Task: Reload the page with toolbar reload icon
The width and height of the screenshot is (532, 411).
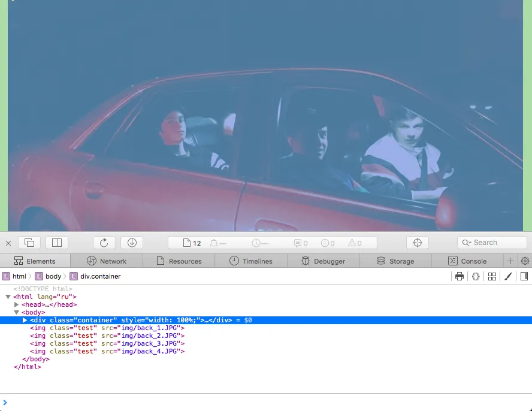Action: coord(104,243)
